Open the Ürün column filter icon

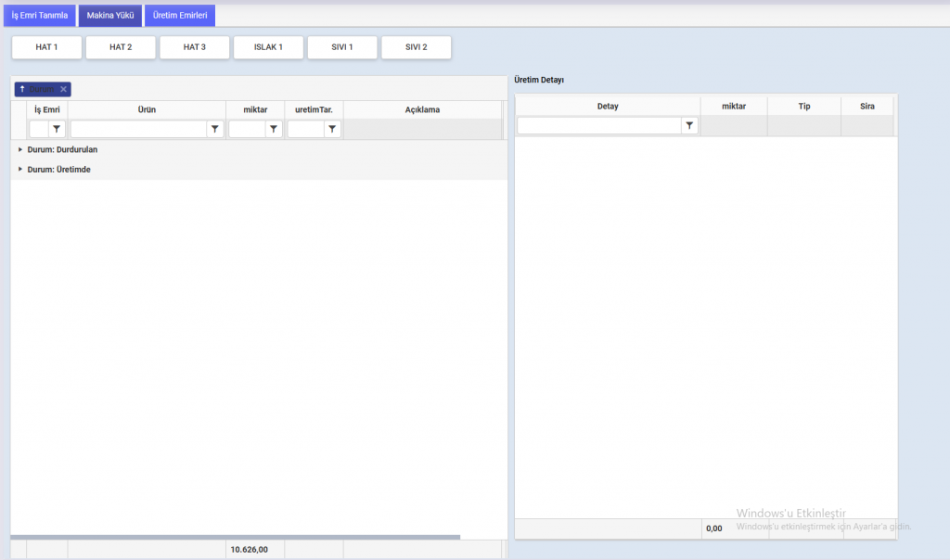click(x=215, y=130)
